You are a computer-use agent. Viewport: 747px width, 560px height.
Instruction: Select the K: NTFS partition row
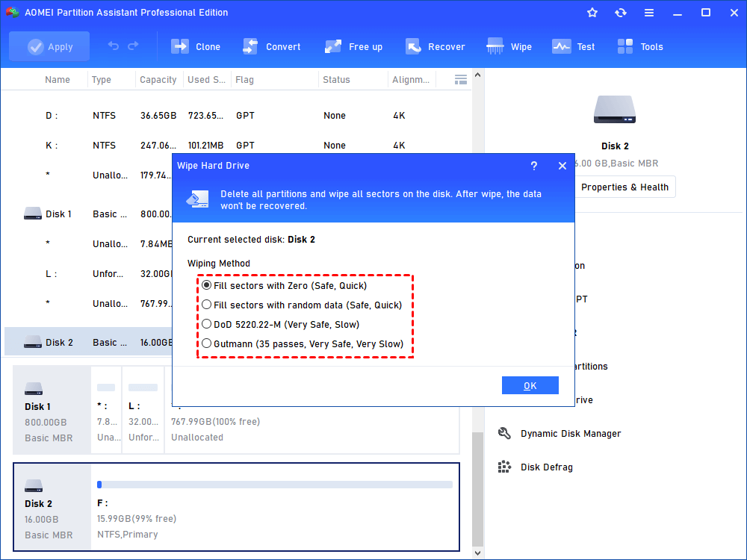236,146
